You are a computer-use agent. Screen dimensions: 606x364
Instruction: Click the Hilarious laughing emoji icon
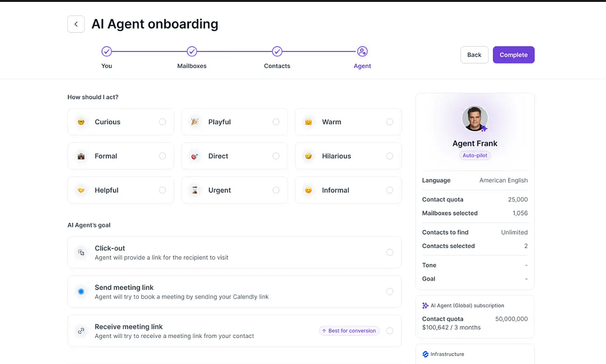point(308,156)
